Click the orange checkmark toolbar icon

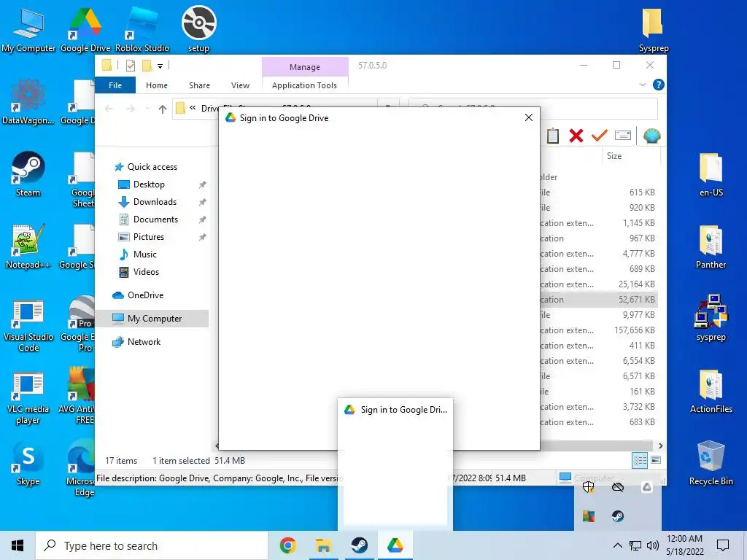point(600,136)
